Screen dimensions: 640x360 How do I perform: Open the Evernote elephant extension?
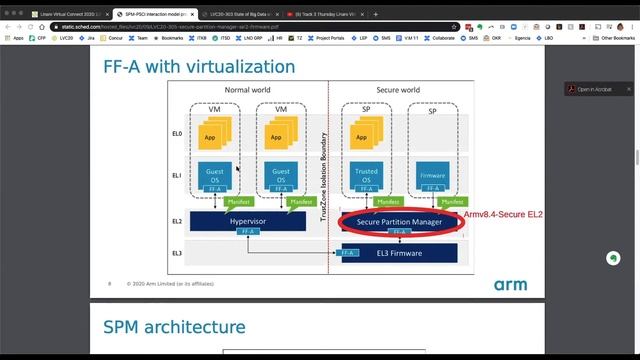(480, 27)
